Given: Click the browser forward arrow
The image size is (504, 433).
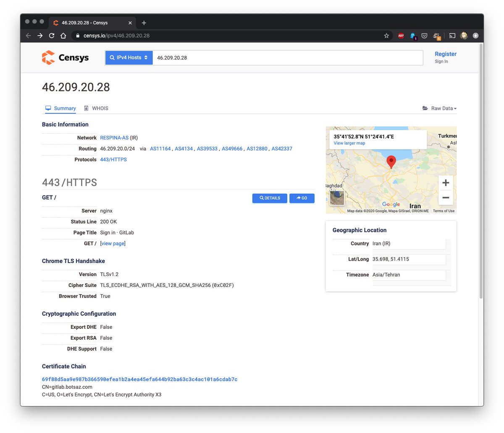Looking at the screenshot, I should (40, 36).
